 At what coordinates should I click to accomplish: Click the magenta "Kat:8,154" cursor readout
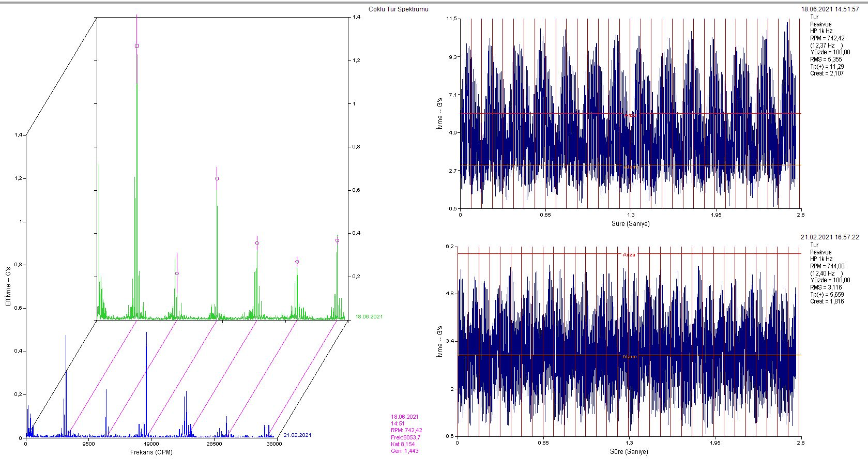click(402, 444)
